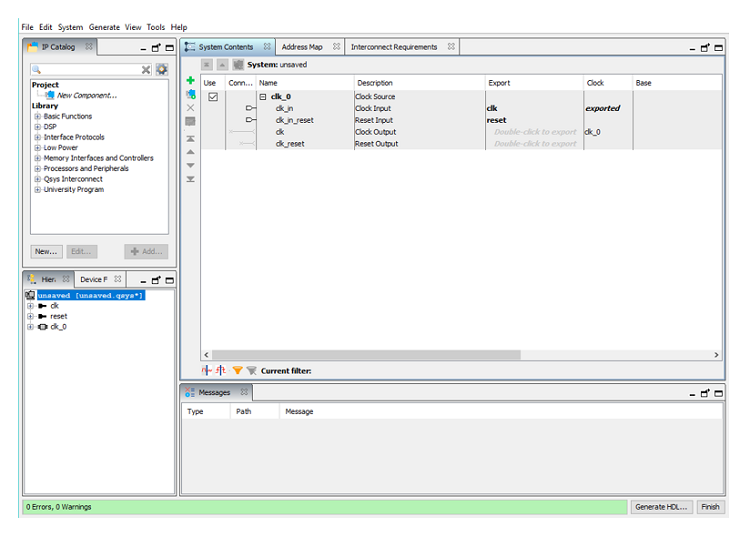Click the move up arrow icon
This screenshot has width=750, height=537.
pos(190,152)
